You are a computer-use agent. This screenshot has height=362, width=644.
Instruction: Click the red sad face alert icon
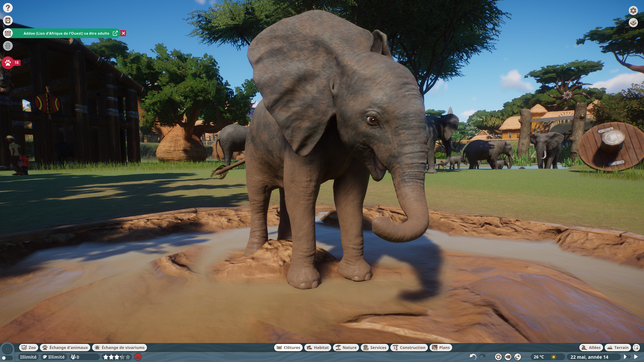coord(138,357)
